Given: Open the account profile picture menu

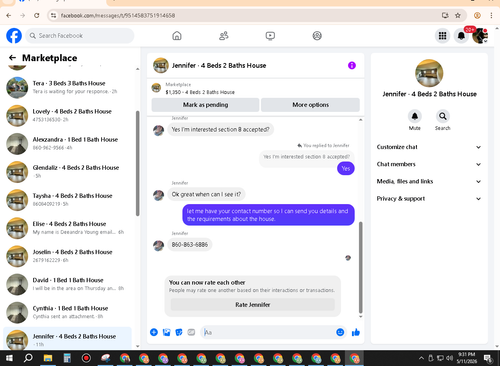Looking at the screenshot, I should [480, 36].
